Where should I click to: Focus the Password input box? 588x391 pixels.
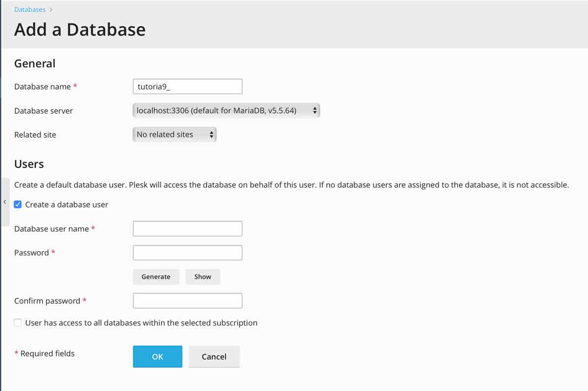pyautogui.click(x=187, y=252)
